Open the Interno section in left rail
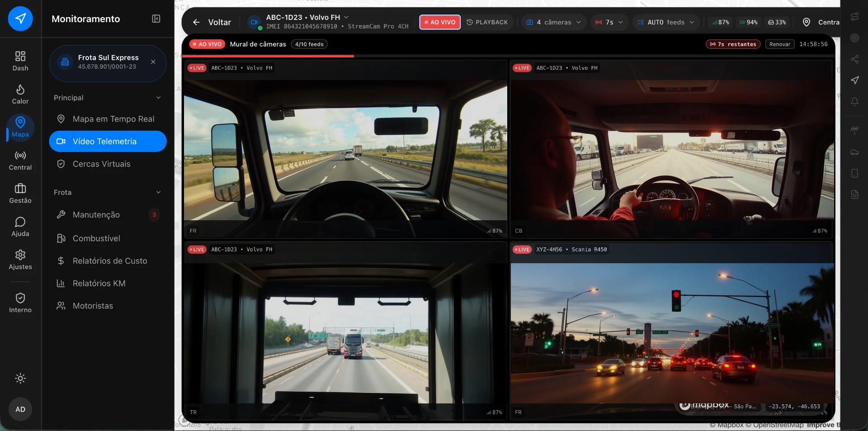The width and height of the screenshot is (868, 431). pos(20,303)
